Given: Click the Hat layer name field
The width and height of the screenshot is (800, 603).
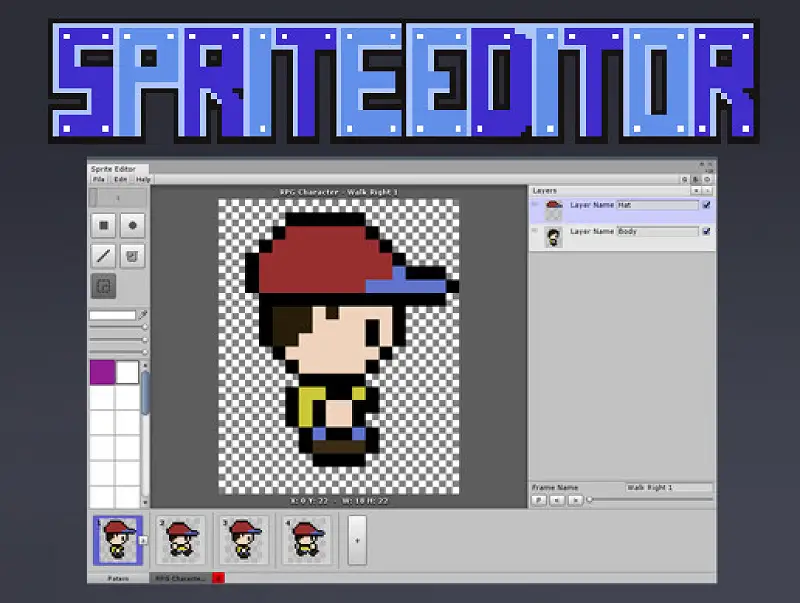Looking at the screenshot, I should click(658, 205).
